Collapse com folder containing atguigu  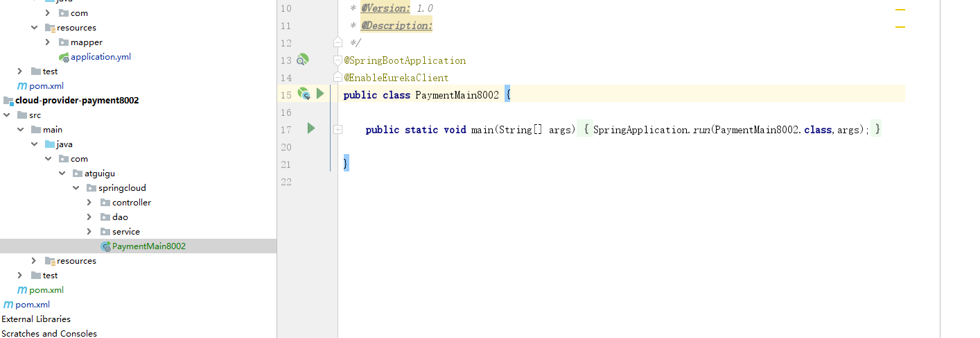click(x=48, y=158)
